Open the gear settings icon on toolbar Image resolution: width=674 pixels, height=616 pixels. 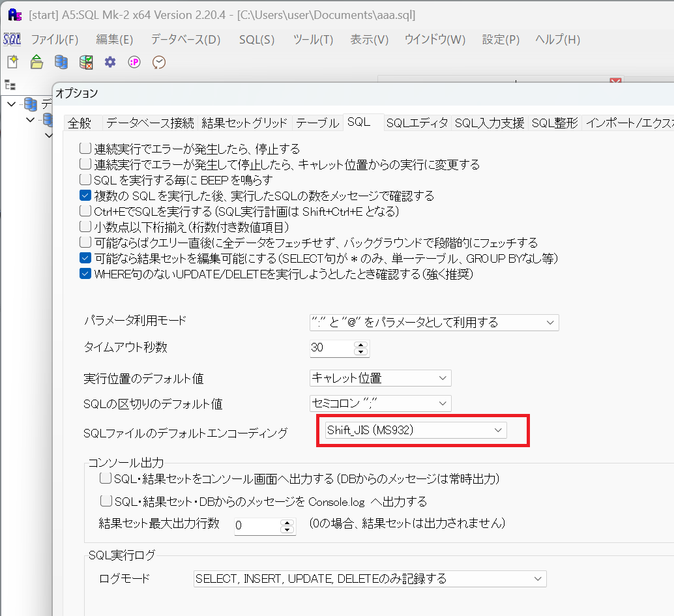point(110,62)
